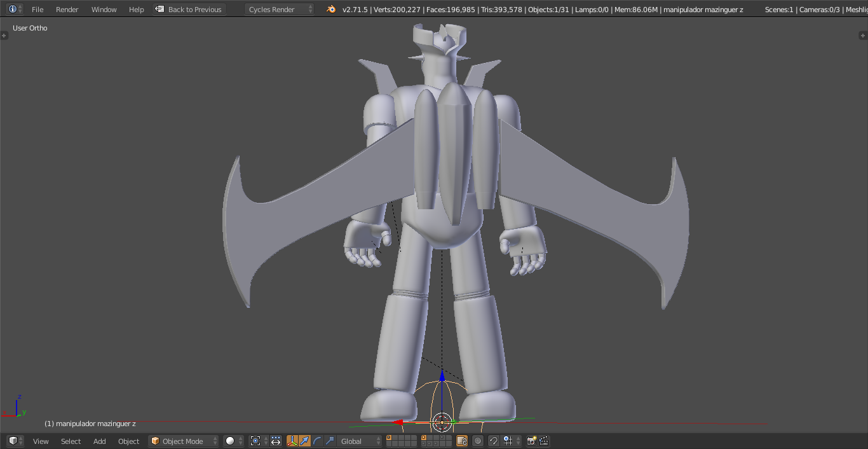Click the viewport shading sphere icon

pos(230,441)
